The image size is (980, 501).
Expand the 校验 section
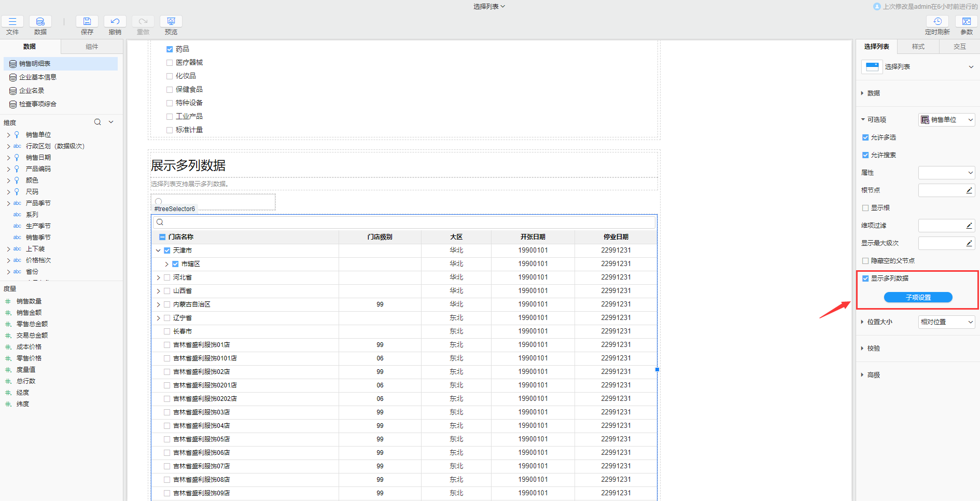(x=873, y=349)
